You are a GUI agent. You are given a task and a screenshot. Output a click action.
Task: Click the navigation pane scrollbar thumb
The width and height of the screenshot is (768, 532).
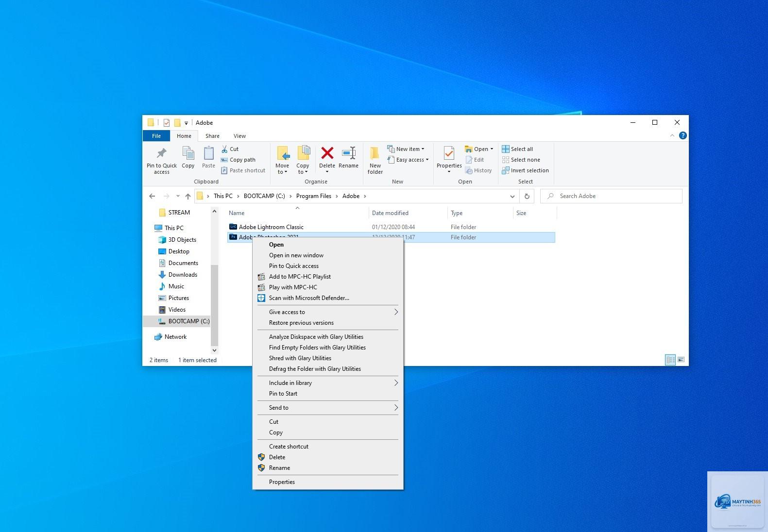214,305
